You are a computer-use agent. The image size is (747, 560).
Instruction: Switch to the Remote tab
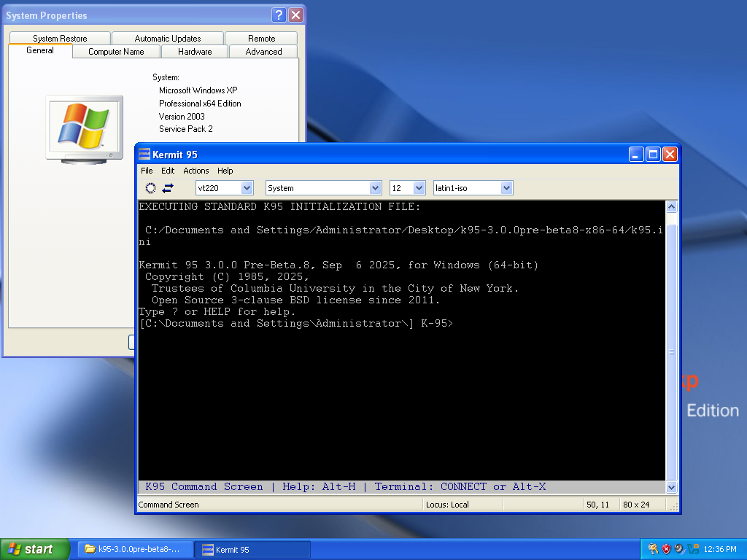[x=262, y=38]
